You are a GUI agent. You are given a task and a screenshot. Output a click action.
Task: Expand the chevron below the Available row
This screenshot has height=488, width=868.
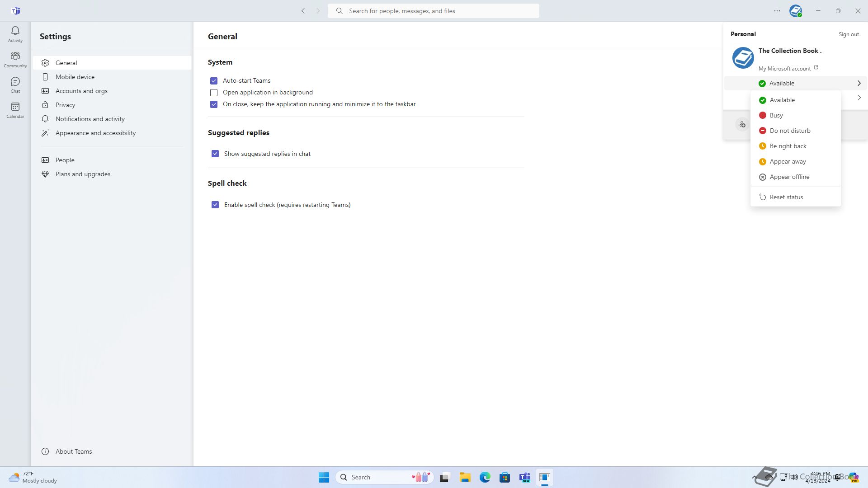pos(859,98)
